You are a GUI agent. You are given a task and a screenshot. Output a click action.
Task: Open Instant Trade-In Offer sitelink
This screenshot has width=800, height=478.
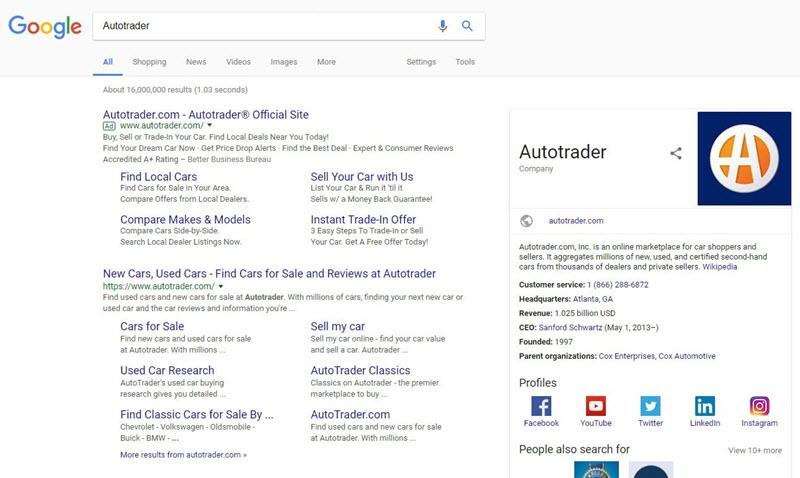click(x=363, y=219)
